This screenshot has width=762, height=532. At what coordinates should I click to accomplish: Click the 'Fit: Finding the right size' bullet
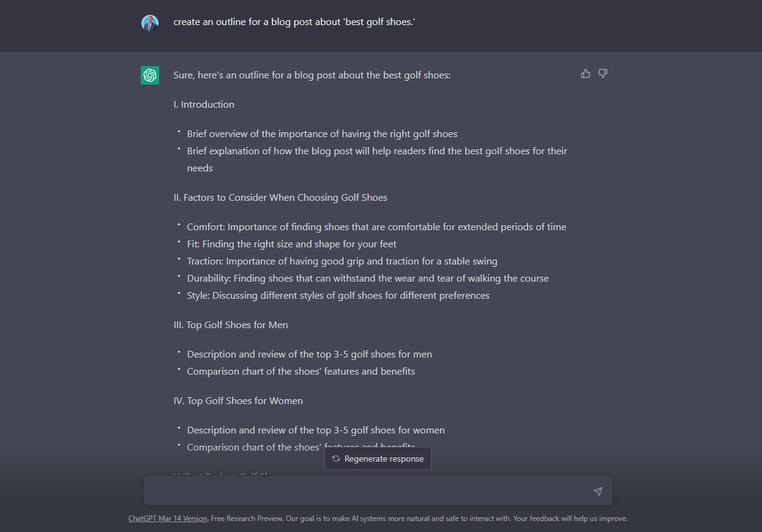click(x=291, y=244)
